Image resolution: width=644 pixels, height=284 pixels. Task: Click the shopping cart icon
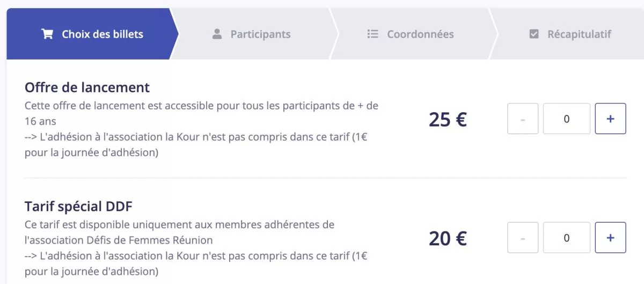47,34
